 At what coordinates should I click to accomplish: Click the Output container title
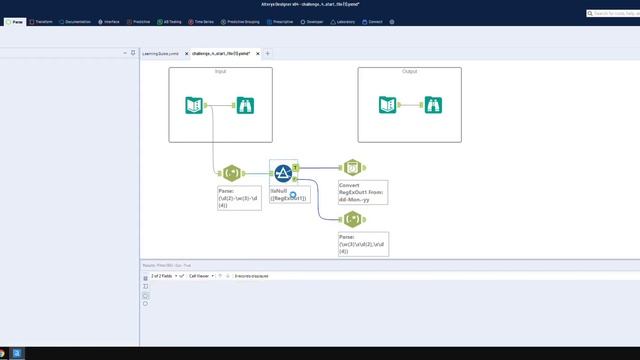(x=409, y=71)
